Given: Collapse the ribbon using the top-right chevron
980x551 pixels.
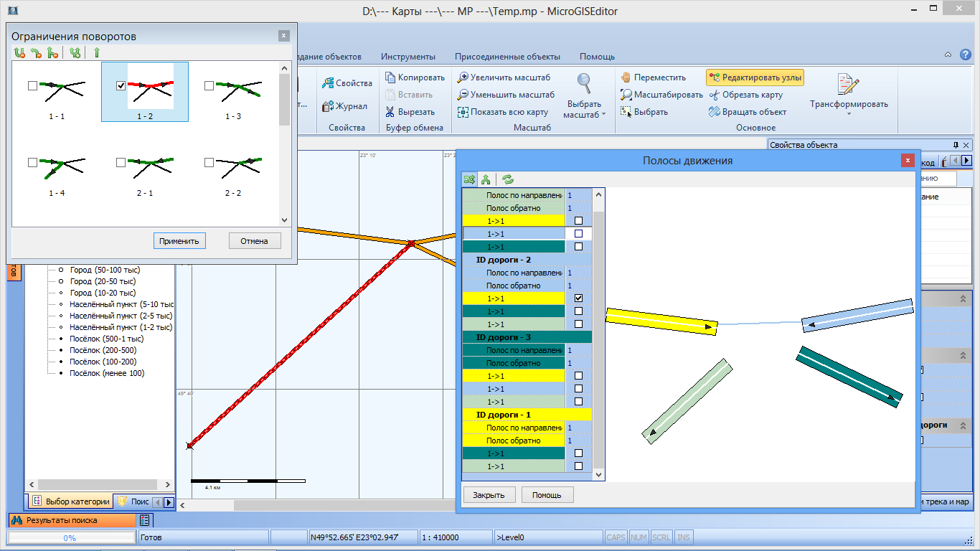Looking at the screenshot, I should coord(948,55).
